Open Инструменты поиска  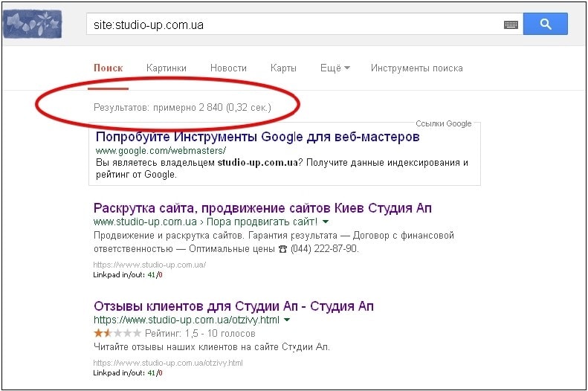coord(416,68)
